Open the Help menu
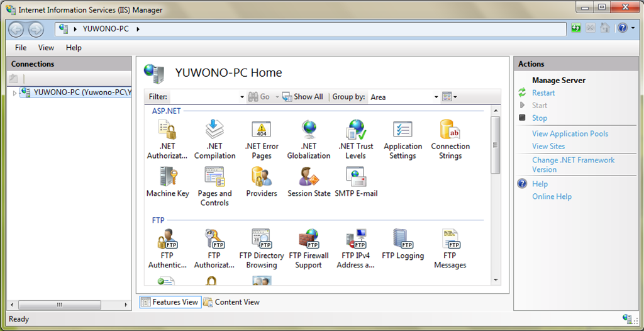This screenshot has height=331, width=644. (x=74, y=48)
